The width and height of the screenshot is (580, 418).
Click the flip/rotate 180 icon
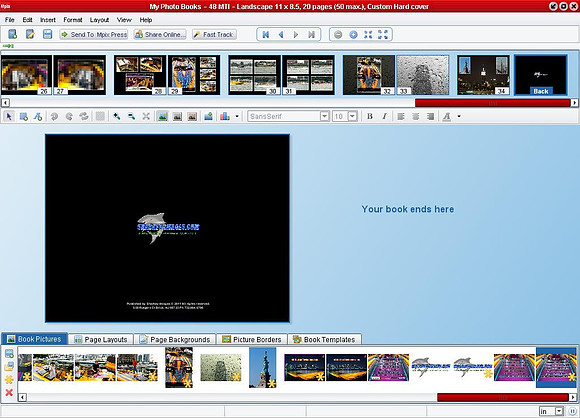pos(84,117)
